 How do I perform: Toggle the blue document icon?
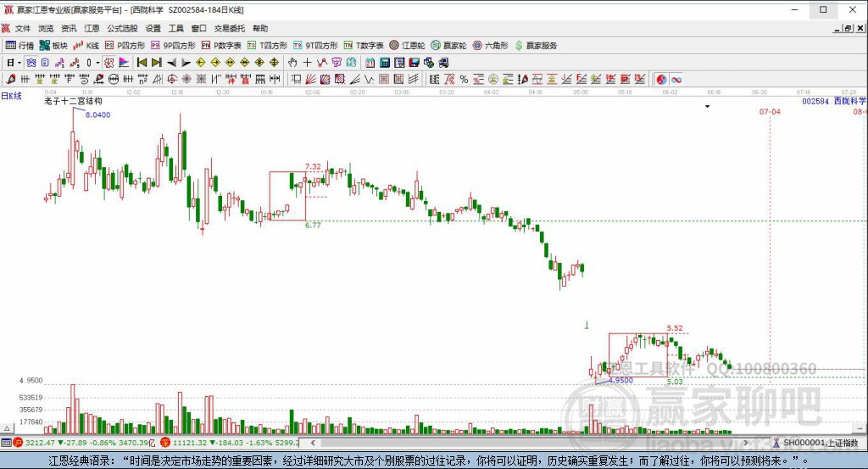point(45,63)
